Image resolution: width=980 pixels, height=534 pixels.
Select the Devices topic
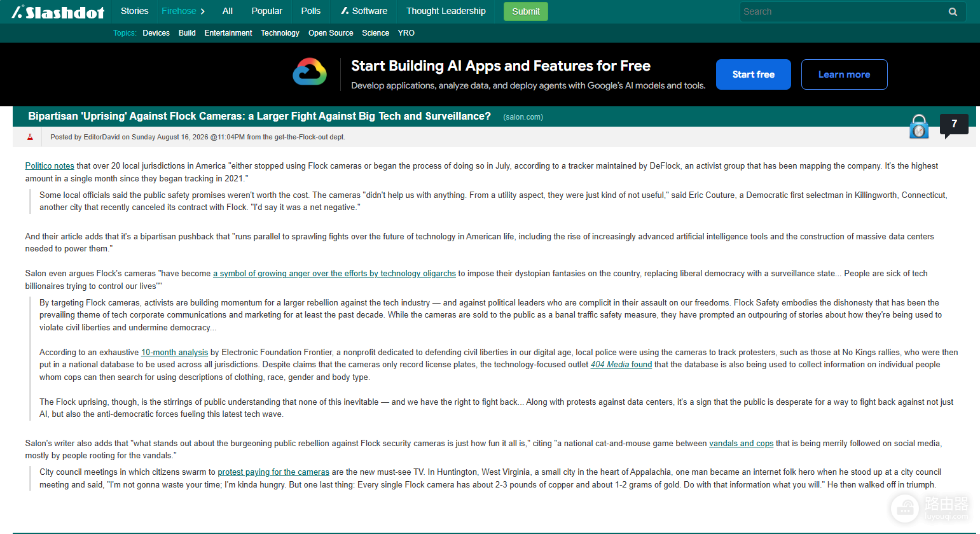[156, 33]
